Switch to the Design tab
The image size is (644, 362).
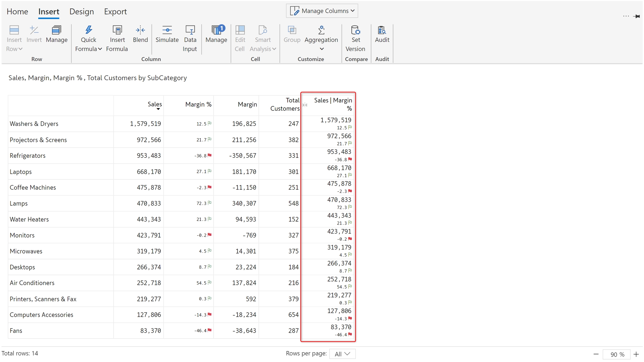81,11
